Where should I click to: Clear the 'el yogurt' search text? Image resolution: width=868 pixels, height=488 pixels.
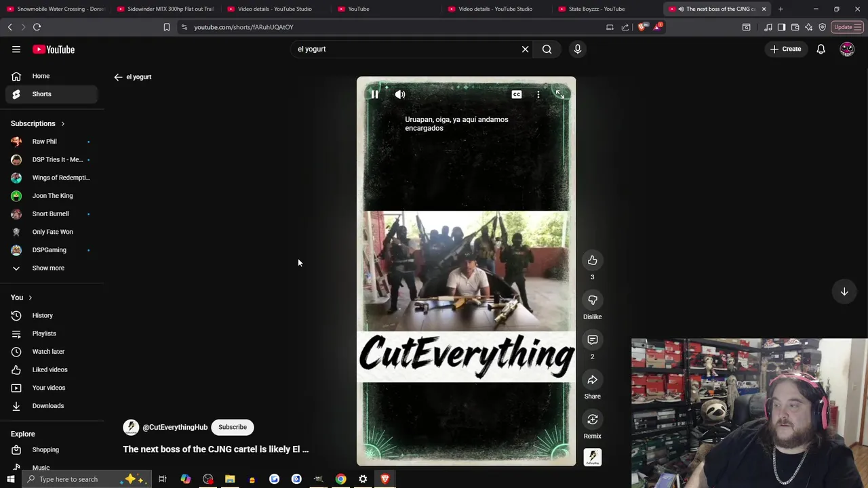[x=525, y=49]
